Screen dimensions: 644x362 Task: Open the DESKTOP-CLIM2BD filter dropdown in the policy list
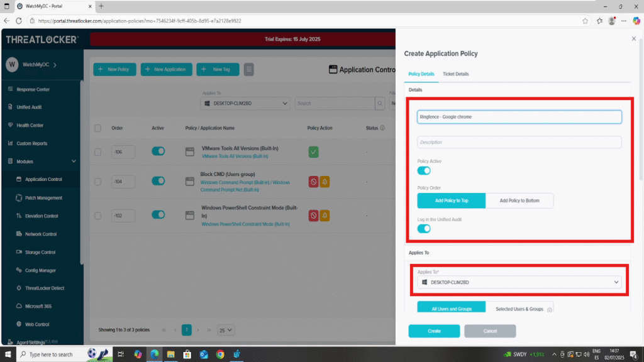[245, 104]
